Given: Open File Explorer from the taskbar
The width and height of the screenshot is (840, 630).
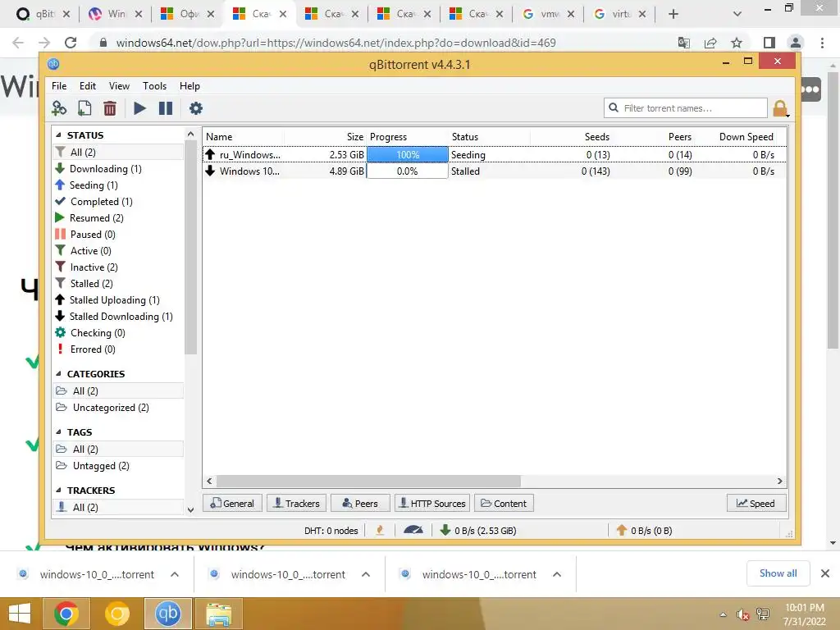Looking at the screenshot, I should (219, 614).
